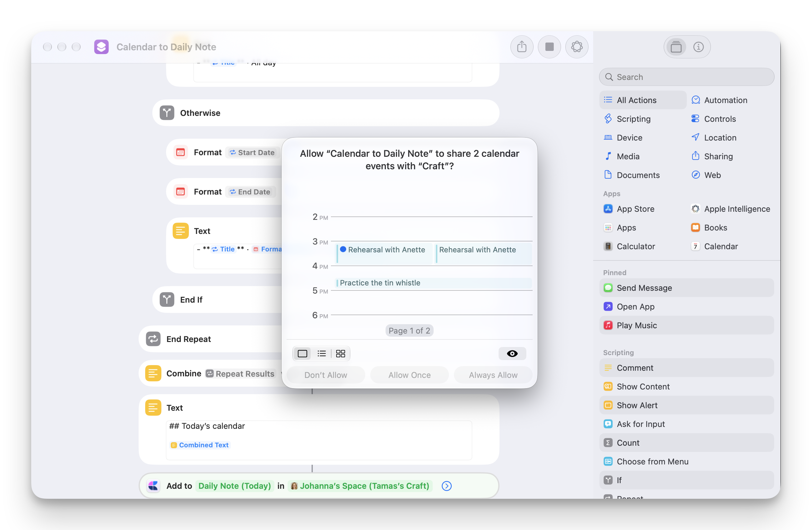Click the Combined Text variable token
Screen dimensions: 812x530
tap(200, 445)
